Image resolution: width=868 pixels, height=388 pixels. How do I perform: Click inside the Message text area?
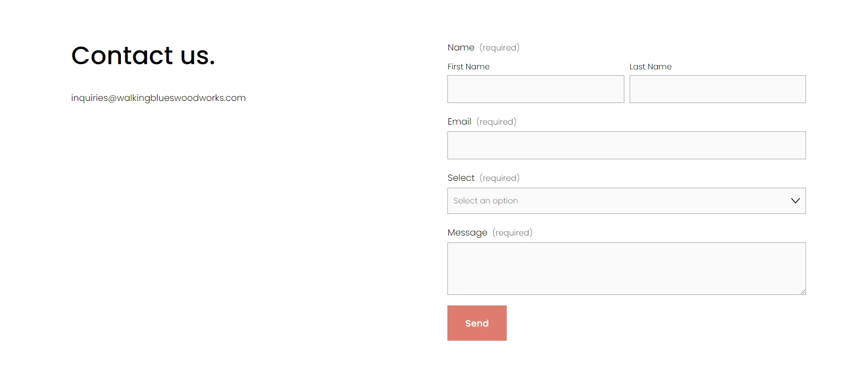(x=626, y=269)
